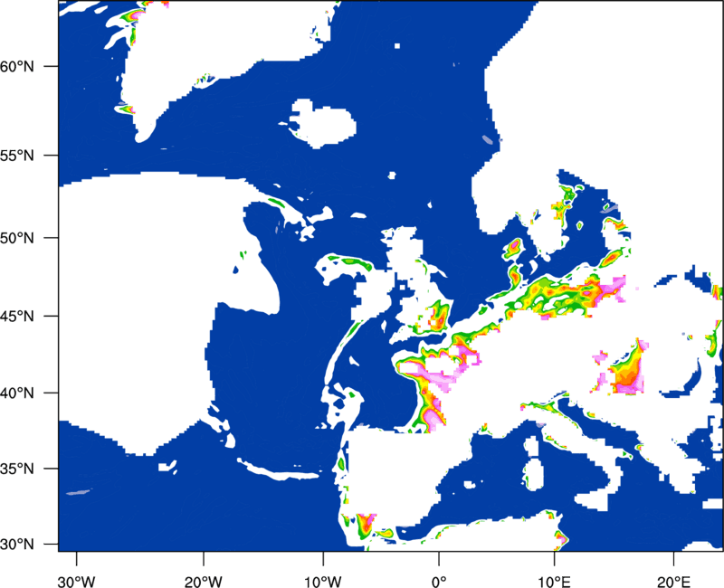Viewport: 724px width, 588px height.
Task: Click the orange patch at 6°W 31°N
Action: (x=367, y=525)
